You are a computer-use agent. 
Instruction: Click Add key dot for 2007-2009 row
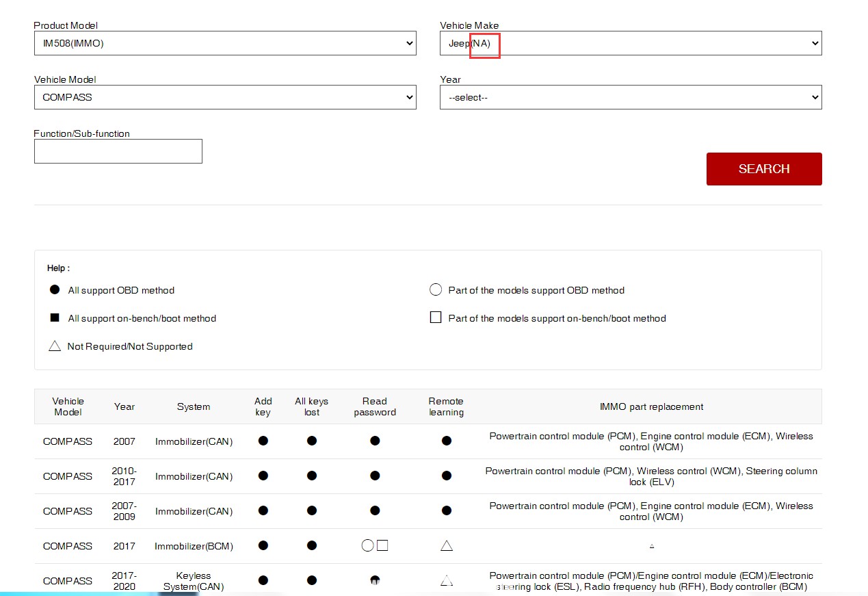click(x=263, y=510)
